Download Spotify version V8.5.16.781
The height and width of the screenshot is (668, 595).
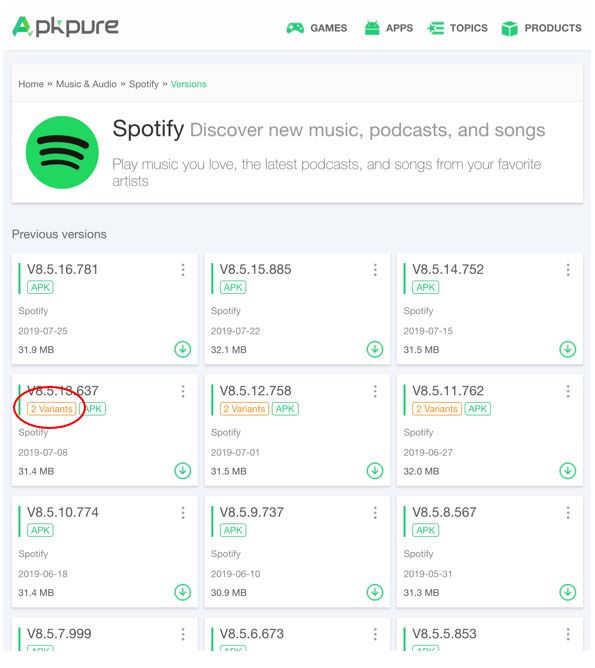click(x=183, y=349)
